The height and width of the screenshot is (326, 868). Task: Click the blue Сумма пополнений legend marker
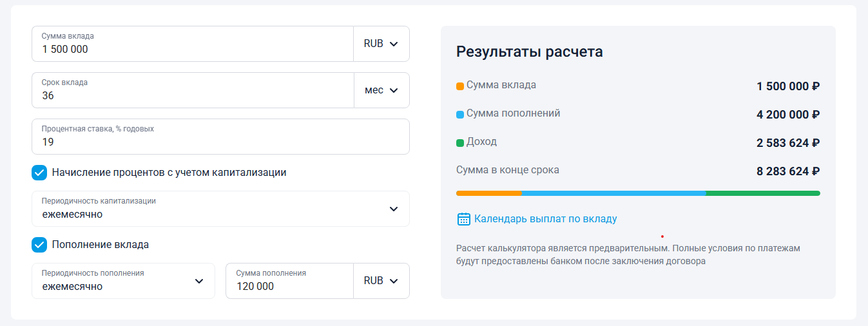click(x=460, y=115)
